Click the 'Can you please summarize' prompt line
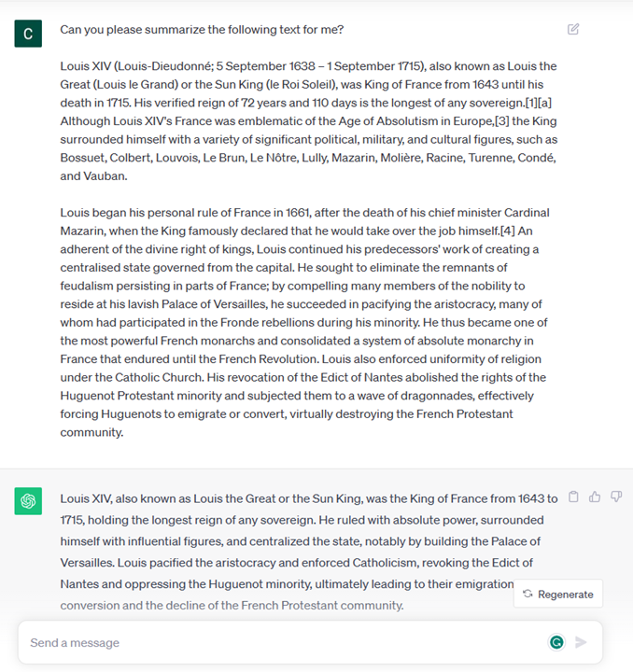Image resolution: width=633 pixels, height=672 pixels. (x=202, y=30)
